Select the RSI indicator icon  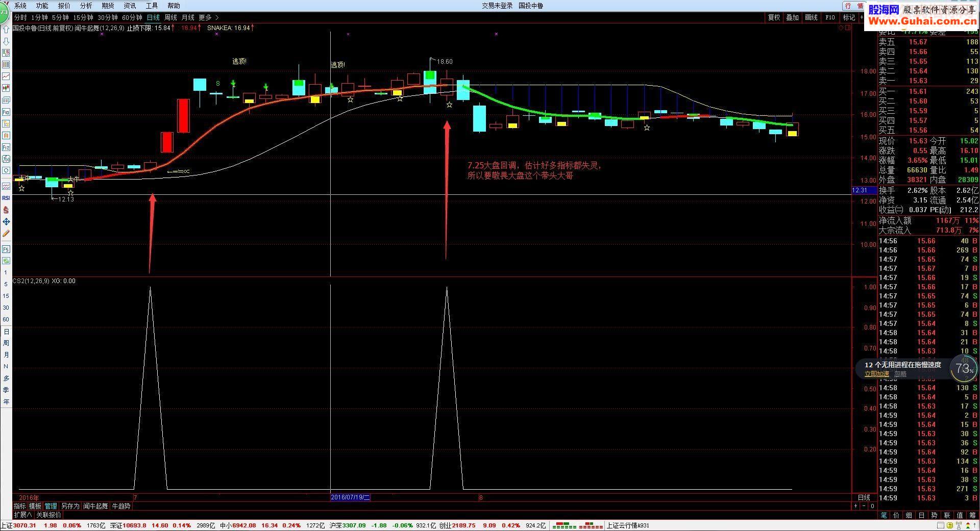(x=6, y=198)
